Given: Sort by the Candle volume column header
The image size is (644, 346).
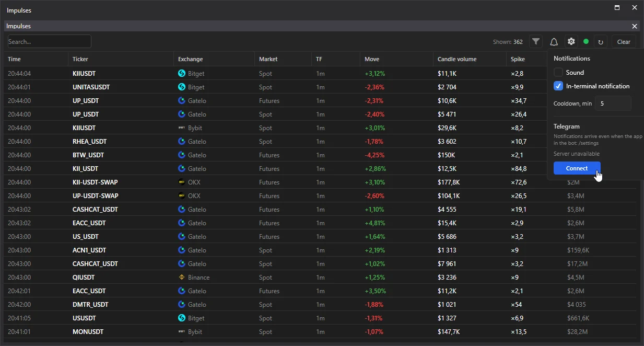Looking at the screenshot, I should [x=457, y=59].
